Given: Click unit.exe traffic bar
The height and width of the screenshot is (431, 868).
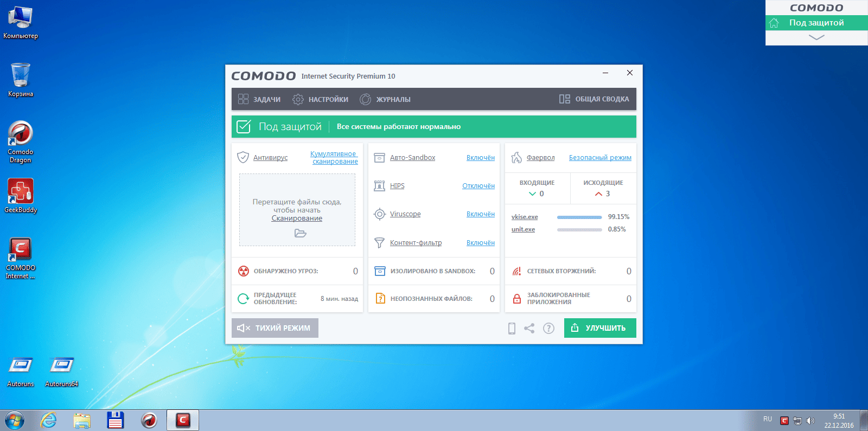Looking at the screenshot, I should [x=579, y=229].
